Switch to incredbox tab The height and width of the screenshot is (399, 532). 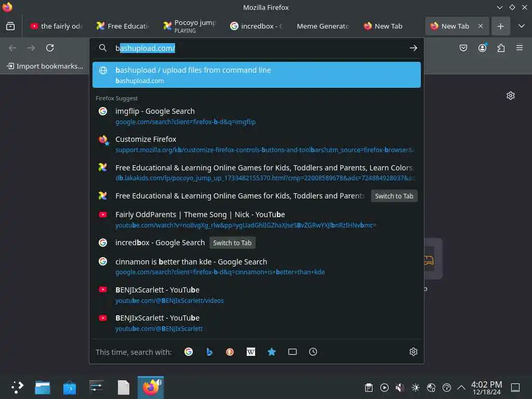tap(257, 26)
